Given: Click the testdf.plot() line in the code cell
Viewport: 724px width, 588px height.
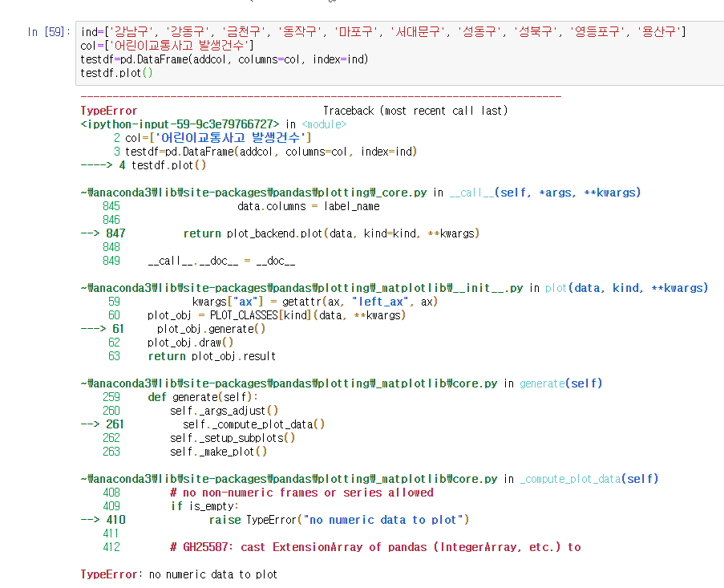Looking at the screenshot, I should (116, 73).
